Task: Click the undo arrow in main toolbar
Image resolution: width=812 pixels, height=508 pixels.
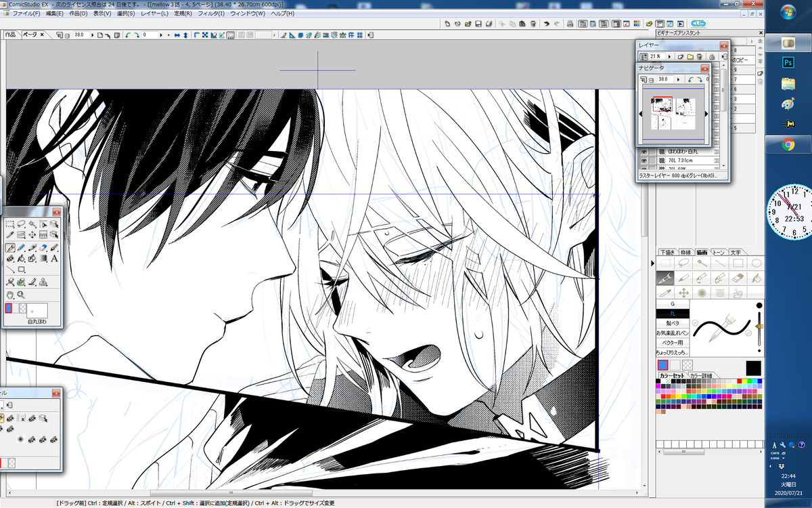Action: tap(545, 24)
